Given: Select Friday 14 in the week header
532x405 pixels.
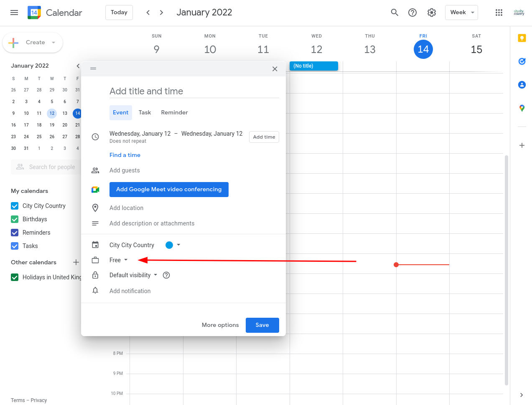Looking at the screenshot, I should [423, 49].
